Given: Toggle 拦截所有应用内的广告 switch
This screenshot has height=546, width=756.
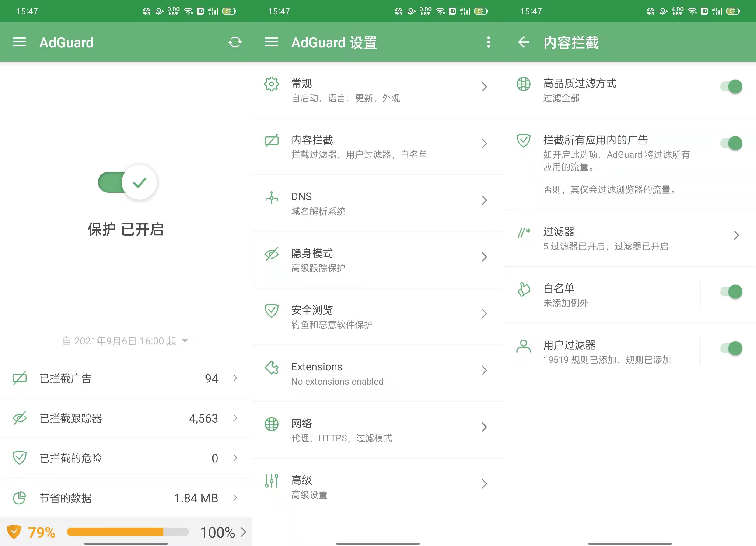Looking at the screenshot, I should 731,143.
